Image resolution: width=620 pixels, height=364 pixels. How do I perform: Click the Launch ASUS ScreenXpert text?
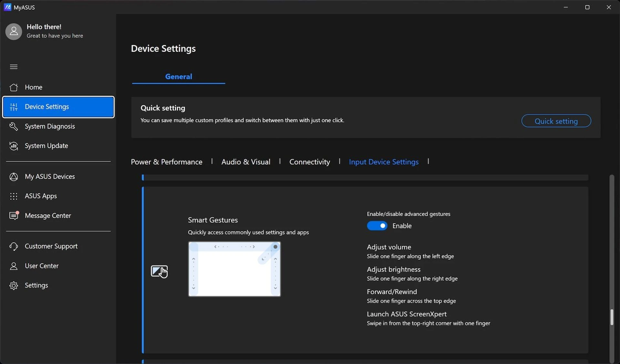(407, 314)
